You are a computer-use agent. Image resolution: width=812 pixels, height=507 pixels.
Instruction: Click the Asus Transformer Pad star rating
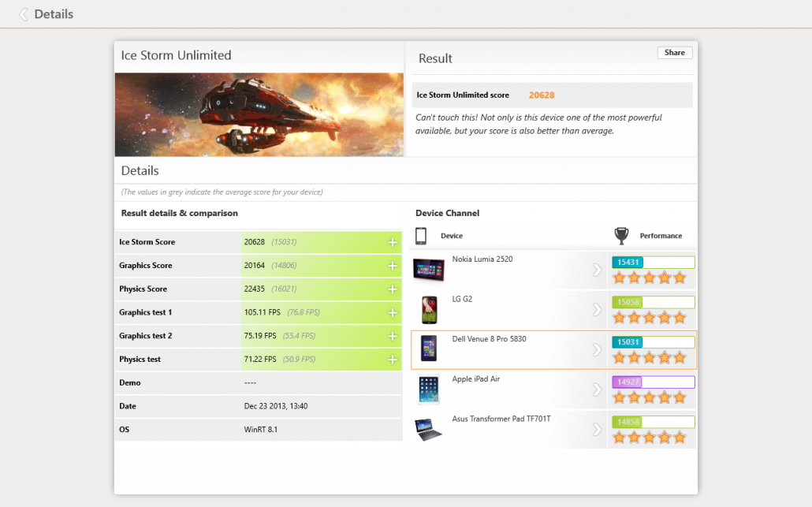650,438
